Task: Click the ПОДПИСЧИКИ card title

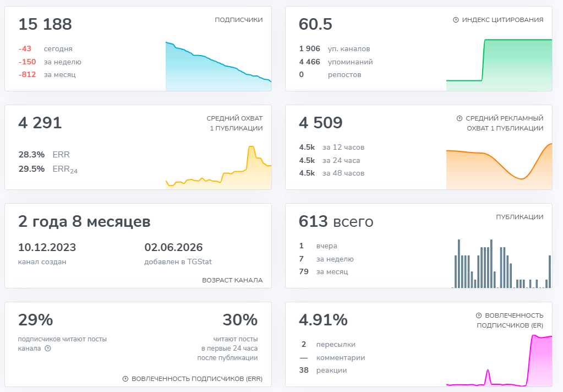Action: (x=239, y=20)
